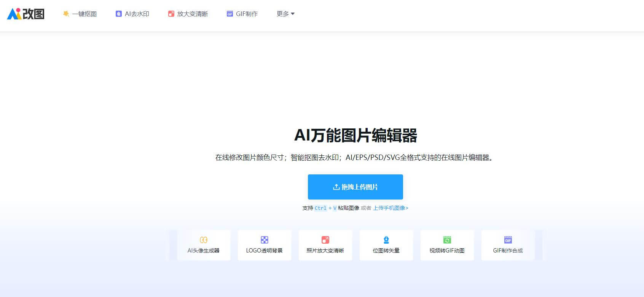644x297 pixels.
Task: Open the AI头像生成器 label
Action: click(x=204, y=251)
